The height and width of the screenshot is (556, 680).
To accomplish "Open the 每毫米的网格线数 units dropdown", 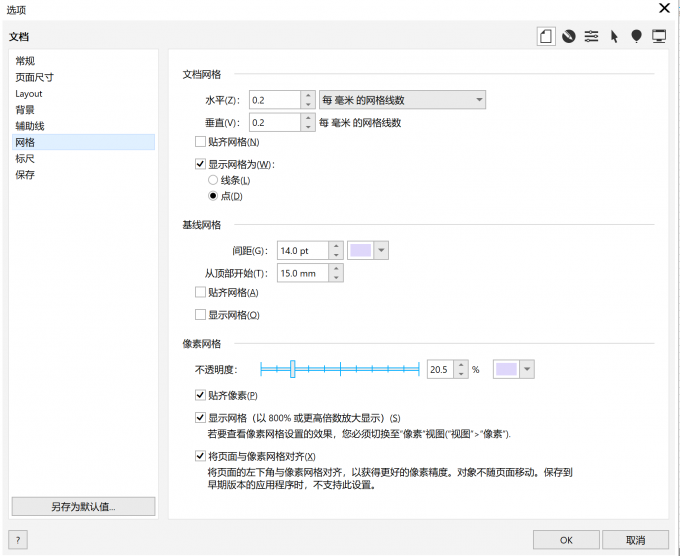I will click(402, 100).
